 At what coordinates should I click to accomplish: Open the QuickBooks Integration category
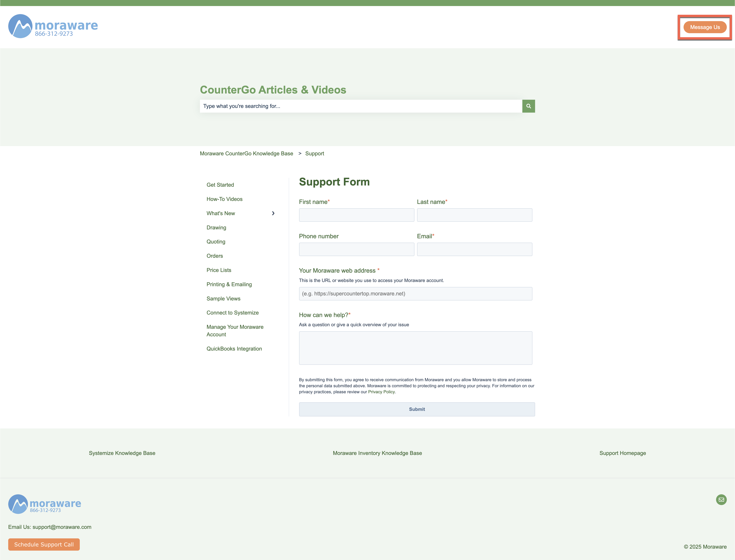[234, 349]
